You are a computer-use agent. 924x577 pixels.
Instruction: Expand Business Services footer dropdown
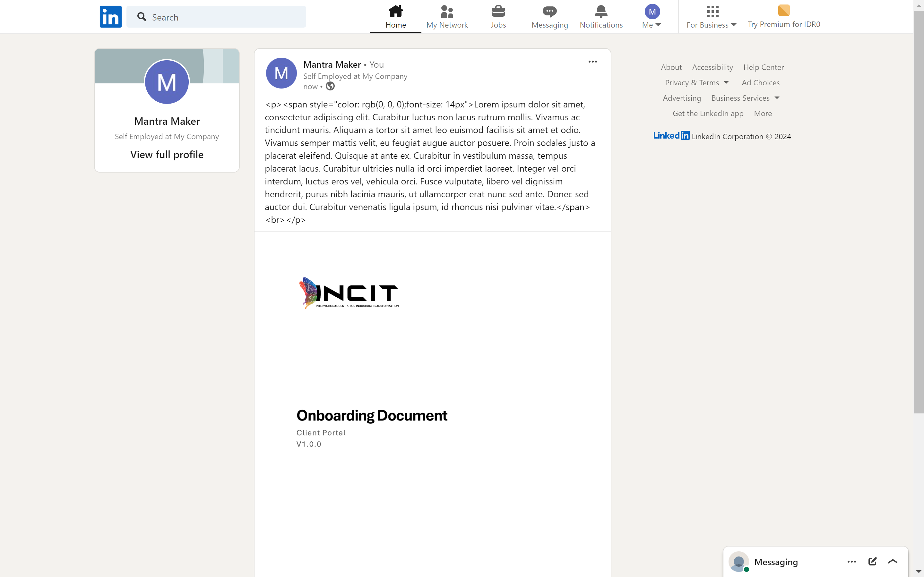[x=745, y=98]
